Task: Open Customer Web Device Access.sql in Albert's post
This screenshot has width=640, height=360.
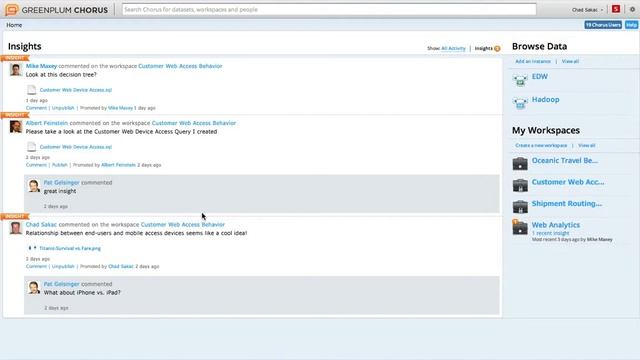Action: coord(76,147)
